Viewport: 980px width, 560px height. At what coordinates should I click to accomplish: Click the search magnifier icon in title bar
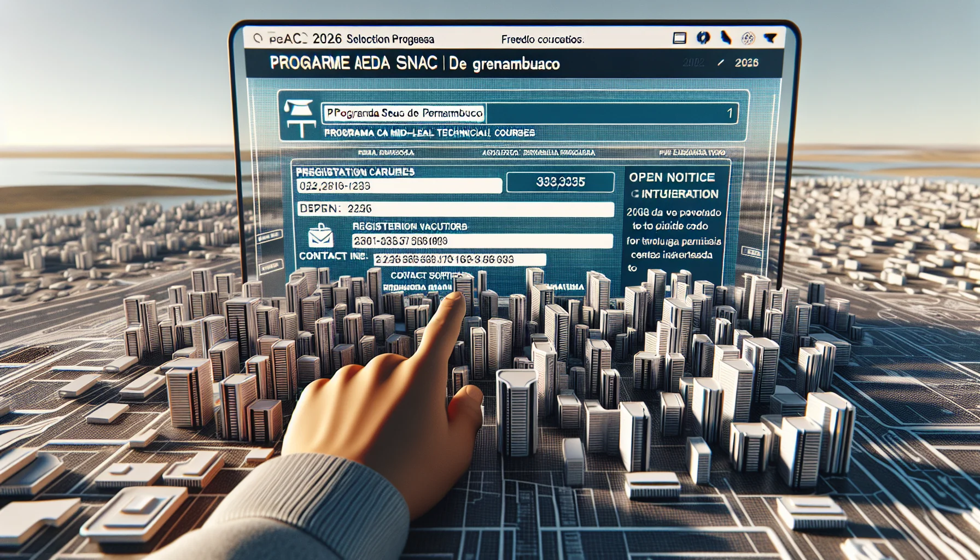click(258, 38)
